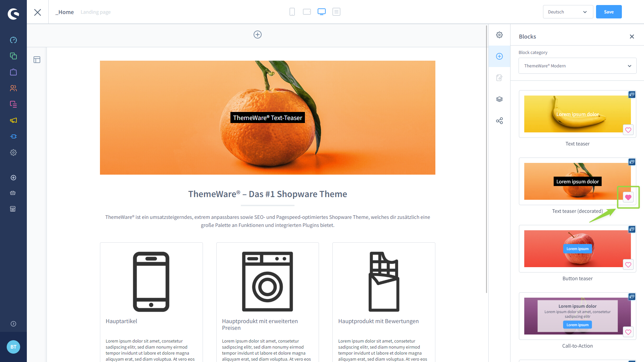Unfavorite the Text teaser (decorated) block

628,197
